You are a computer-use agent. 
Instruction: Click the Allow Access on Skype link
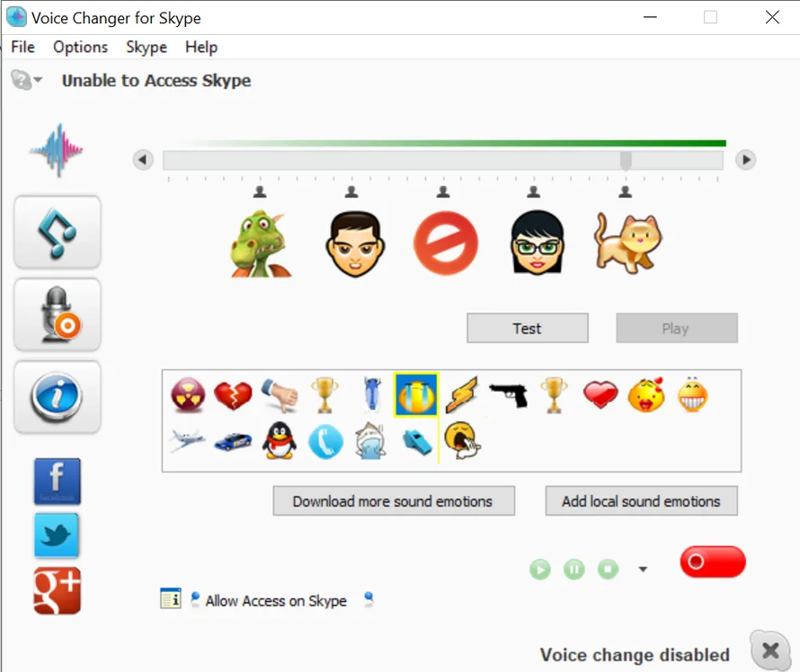pyautogui.click(x=276, y=601)
